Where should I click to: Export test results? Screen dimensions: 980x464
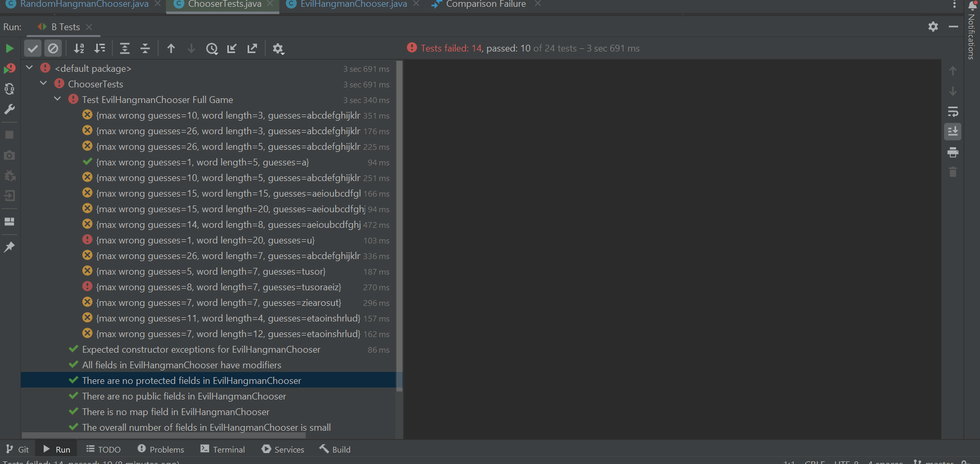coord(252,48)
